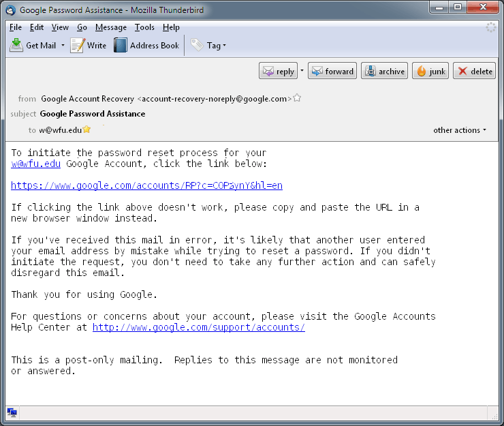
Task: Click the w@wfu.edu recipient address in header
Action: pyautogui.click(x=61, y=130)
